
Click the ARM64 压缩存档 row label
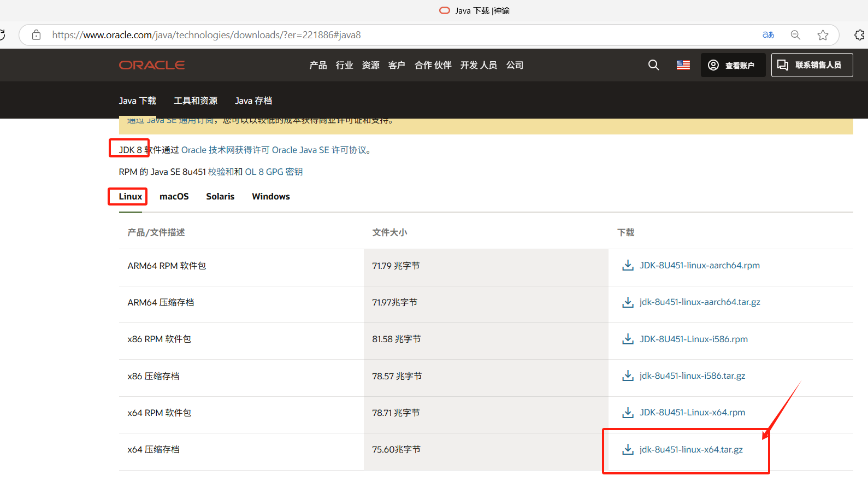161,303
